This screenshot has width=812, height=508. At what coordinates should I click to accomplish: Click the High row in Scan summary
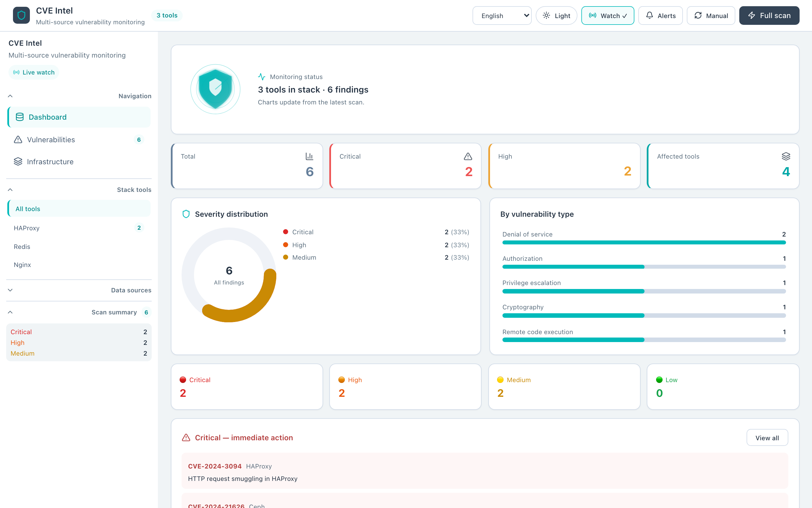[x=79, y=342]
